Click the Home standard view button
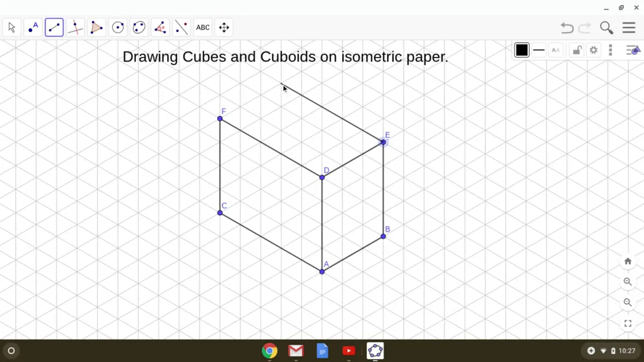644x362 pixels. click(x=628, y=261)
